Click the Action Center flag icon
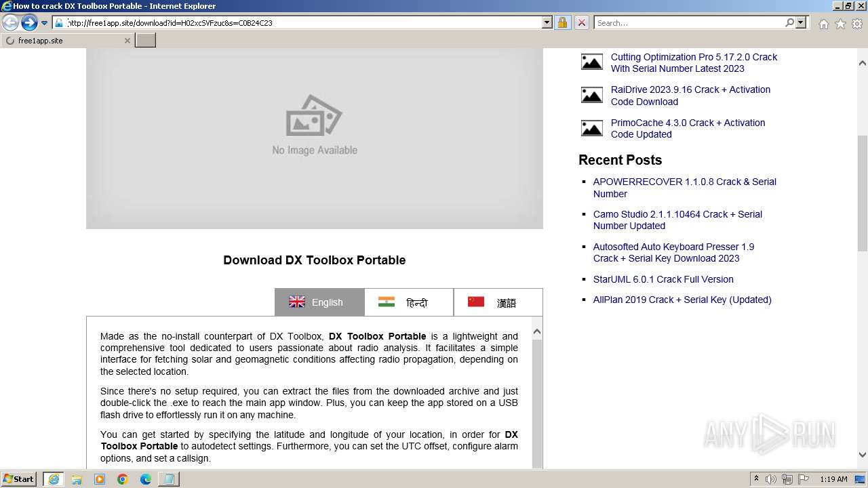868x488 pixels. point(804,479)
